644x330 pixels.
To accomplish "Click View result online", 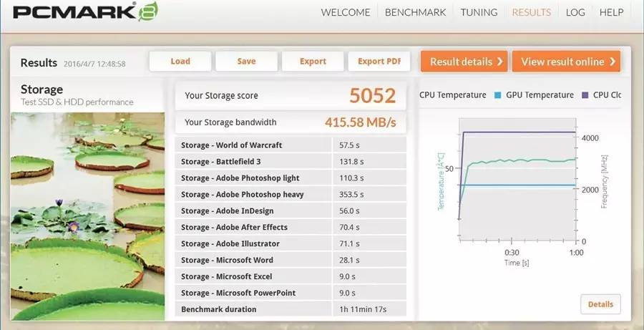I will click(567, 62).
